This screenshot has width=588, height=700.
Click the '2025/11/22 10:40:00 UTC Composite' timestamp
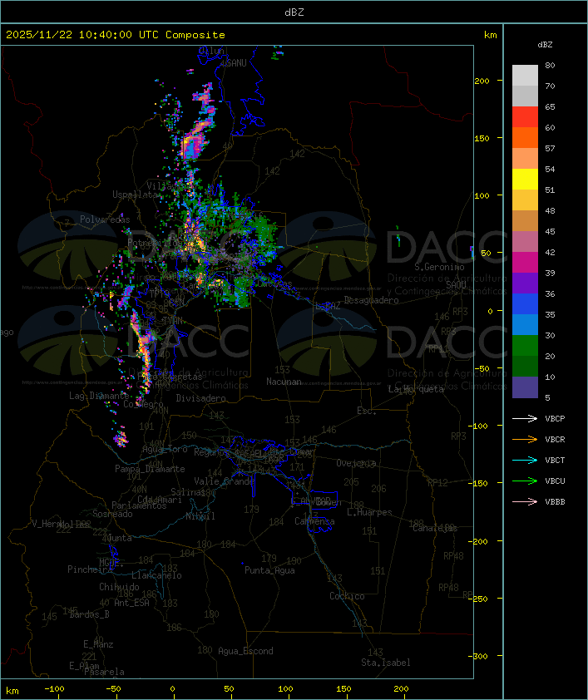pyautogui.click(x=116, y=35)
